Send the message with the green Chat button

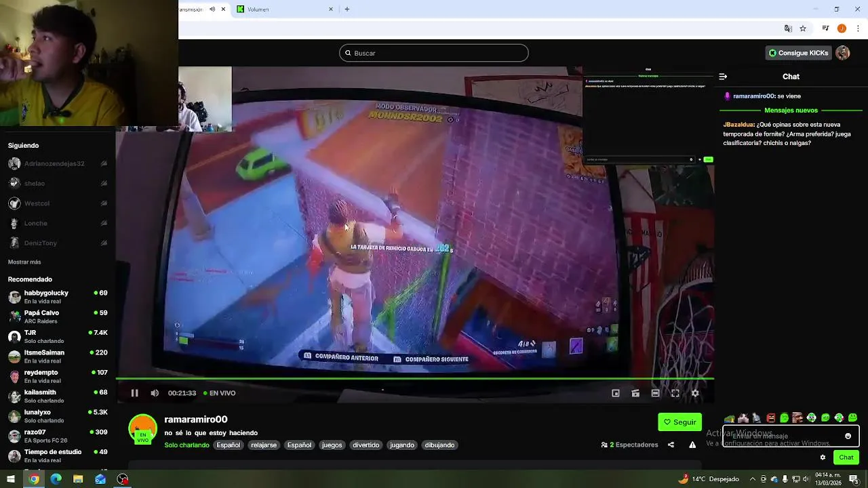coord(846,457)
